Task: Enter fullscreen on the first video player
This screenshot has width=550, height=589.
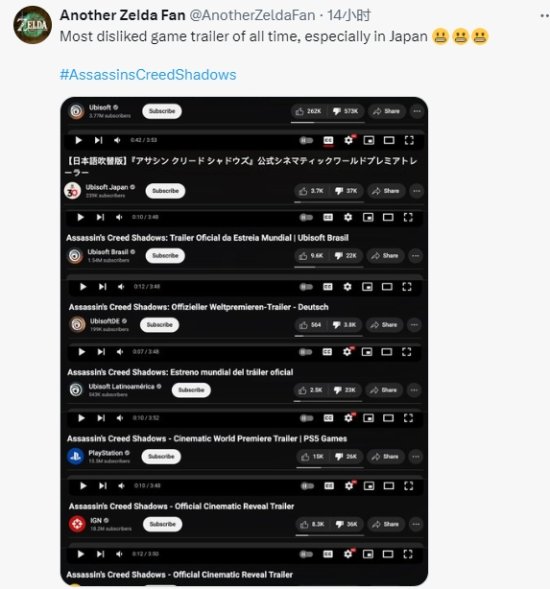Action: [x=409, y=140]
